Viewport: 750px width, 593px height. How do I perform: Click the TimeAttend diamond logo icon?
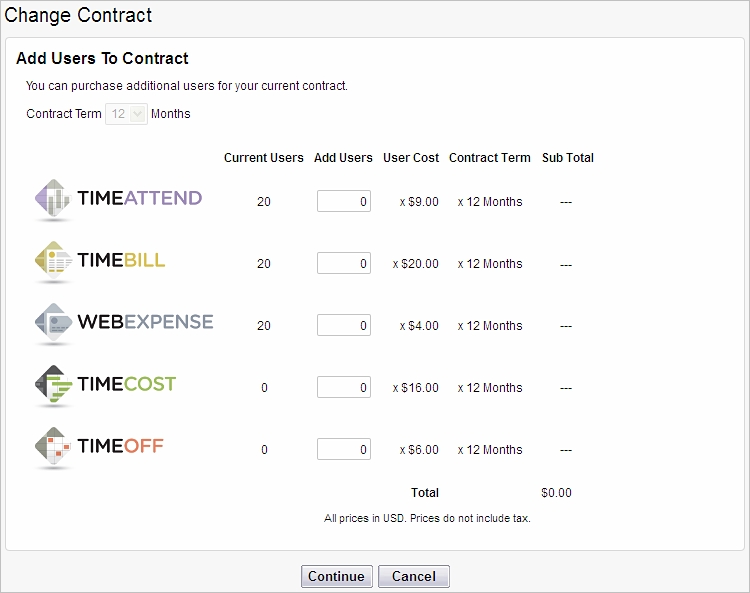(x=53, y=198)
